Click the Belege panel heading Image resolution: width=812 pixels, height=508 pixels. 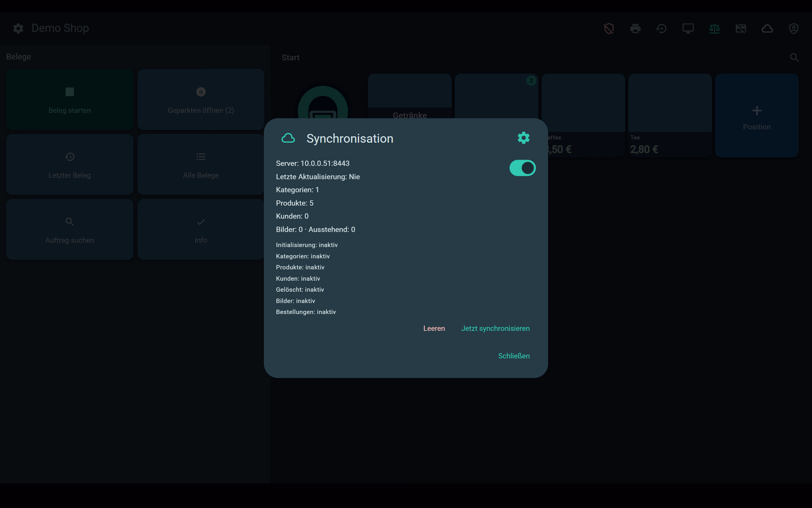(19, 57)
